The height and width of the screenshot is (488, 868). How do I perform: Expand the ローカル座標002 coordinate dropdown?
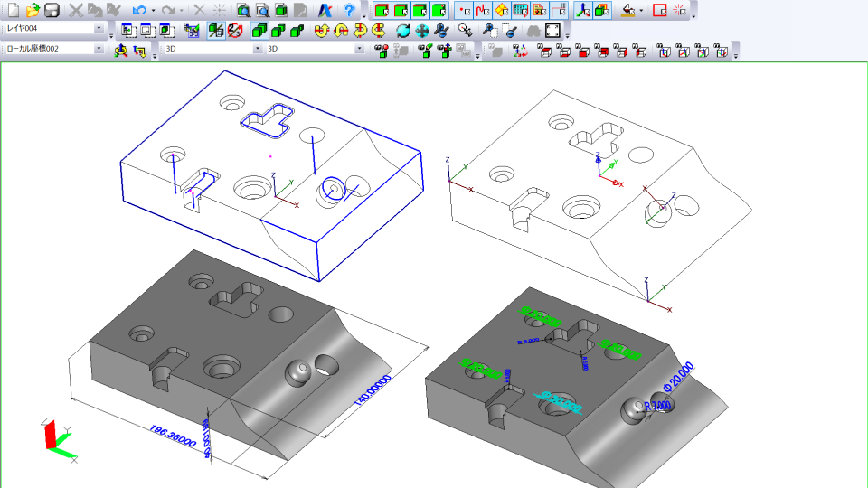[99, 49]
